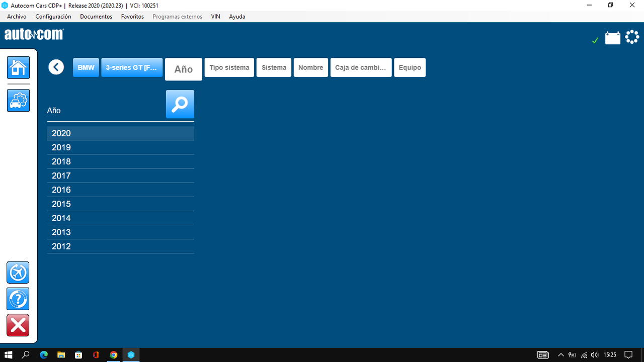Click the green checkmark connection indicator

595,40
